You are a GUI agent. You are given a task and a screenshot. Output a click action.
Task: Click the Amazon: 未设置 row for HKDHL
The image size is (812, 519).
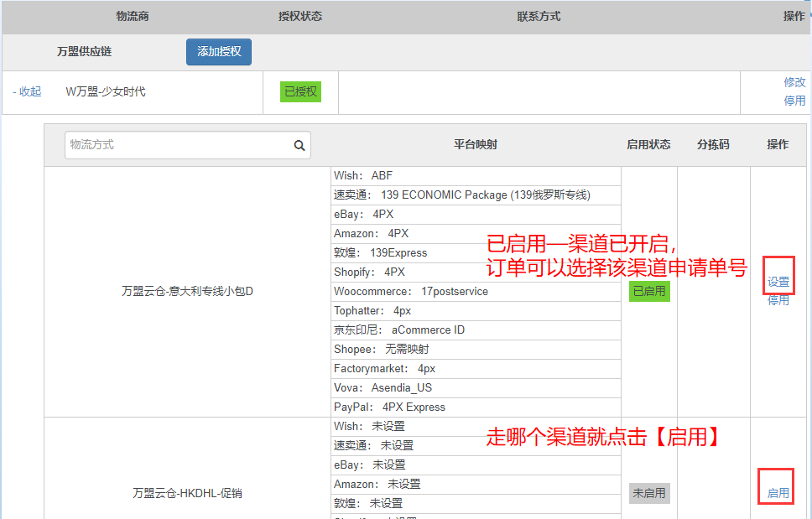(476, 485)
